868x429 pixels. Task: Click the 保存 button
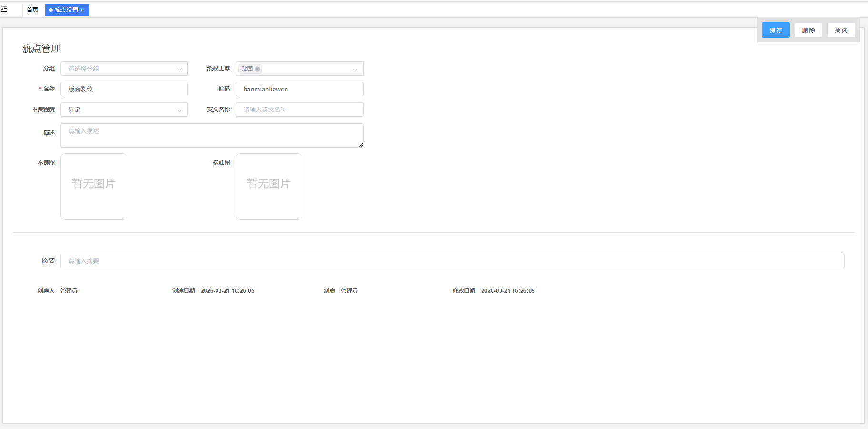tap(775, 30)
